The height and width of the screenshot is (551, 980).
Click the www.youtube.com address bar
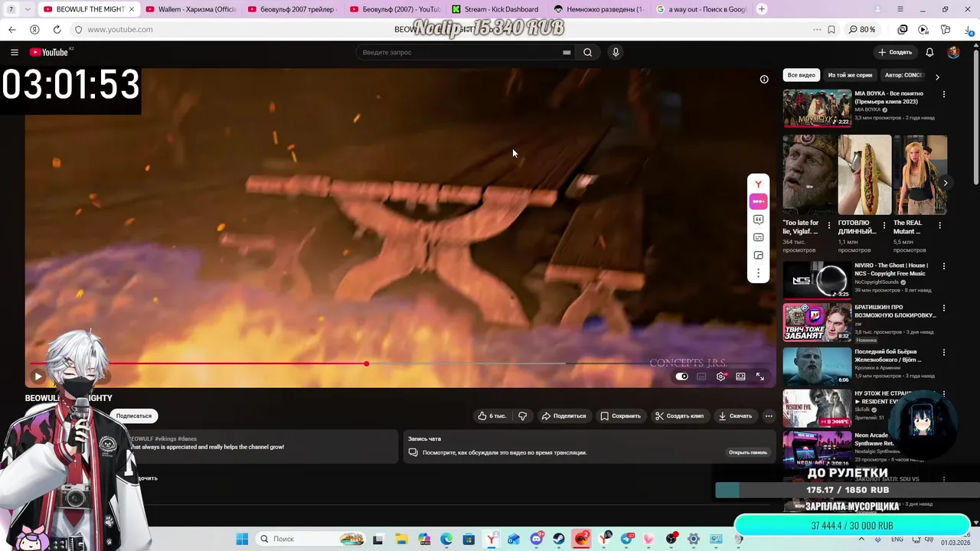point(120,29)
